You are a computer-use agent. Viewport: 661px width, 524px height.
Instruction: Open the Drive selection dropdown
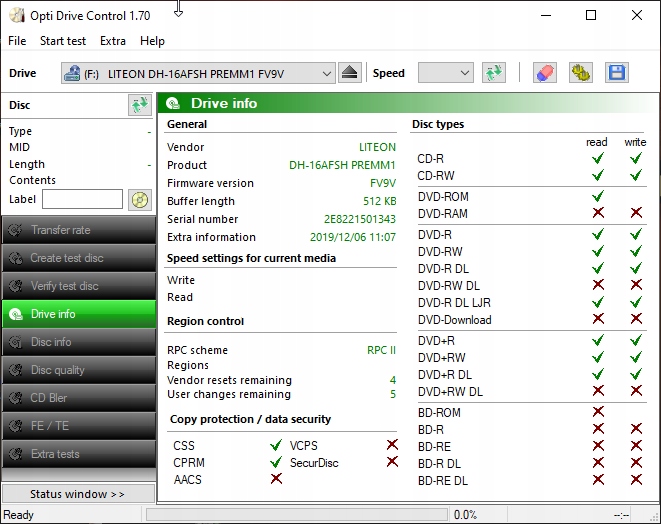pyautogui.click(x=198, y=73)
